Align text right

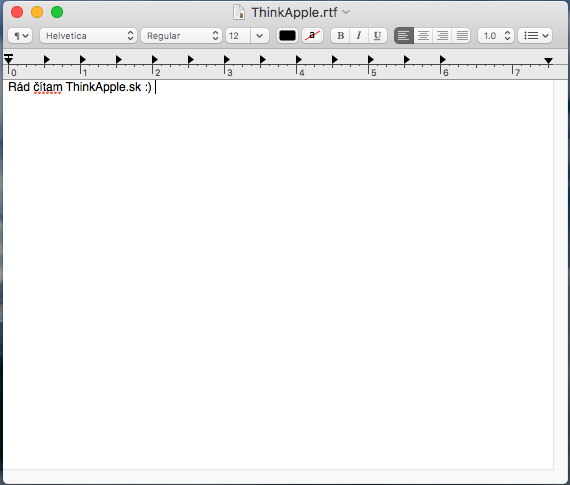click(x=442, y=36)
